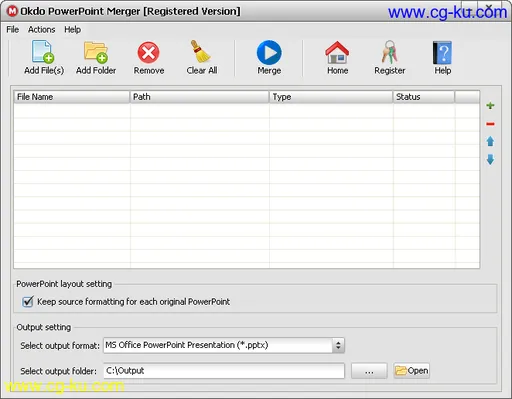
Task: Move item down with blue down arrow
Action: pos(490,159)
